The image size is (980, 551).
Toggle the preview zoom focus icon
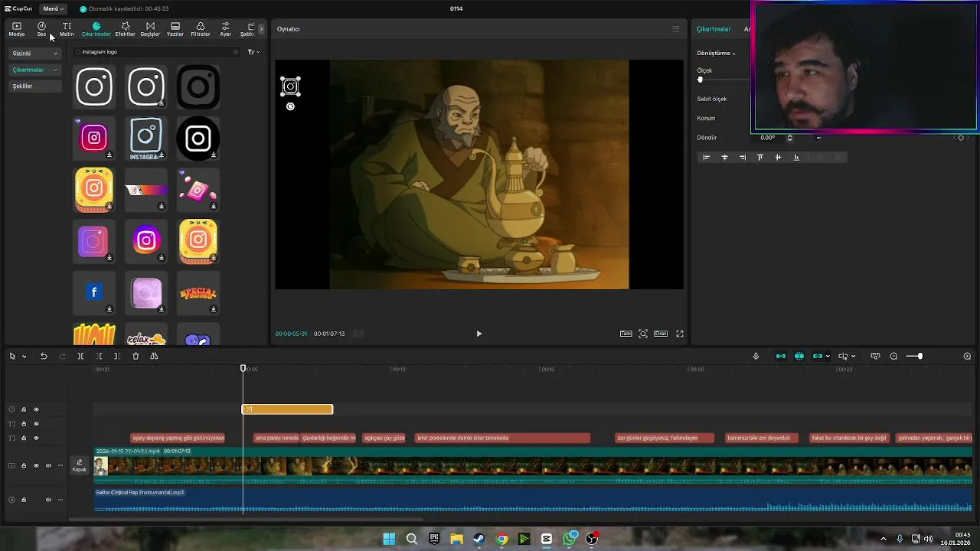[x=643, y=334]
